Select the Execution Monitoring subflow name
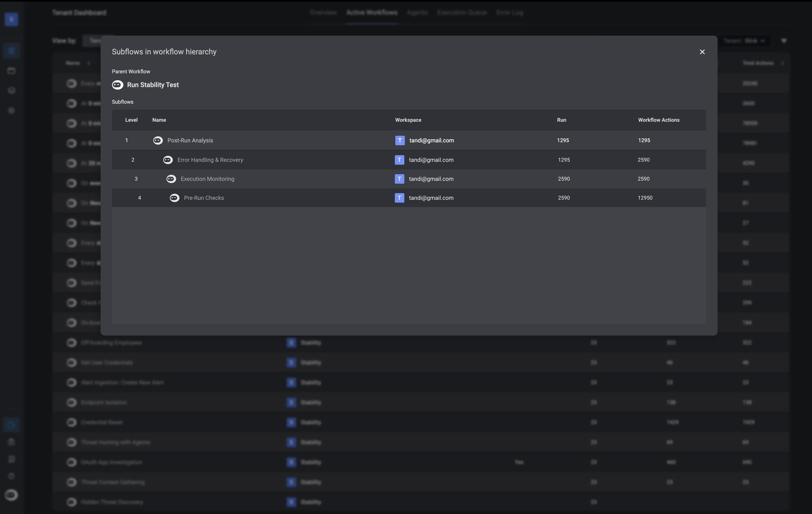The width and height of the screenshot is (812, 514). pos(207,179)
